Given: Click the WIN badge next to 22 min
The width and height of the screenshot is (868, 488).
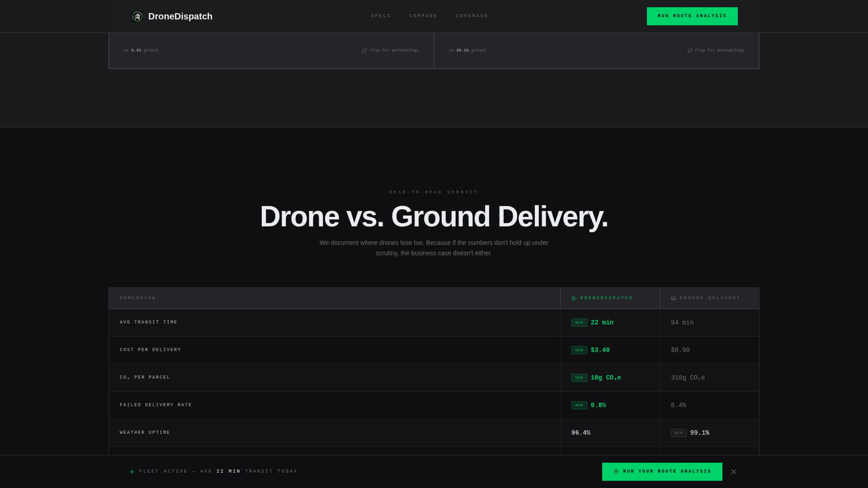Looking at the screenshot, I should 579,323.
